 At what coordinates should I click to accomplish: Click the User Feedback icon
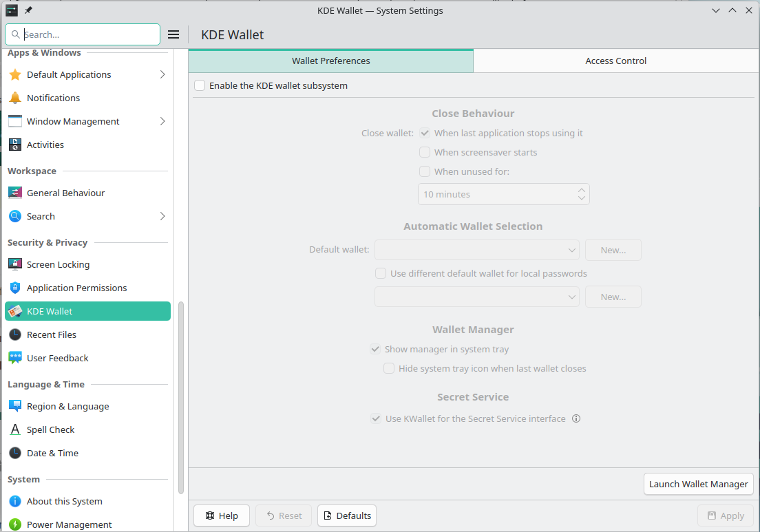[15, 358]
